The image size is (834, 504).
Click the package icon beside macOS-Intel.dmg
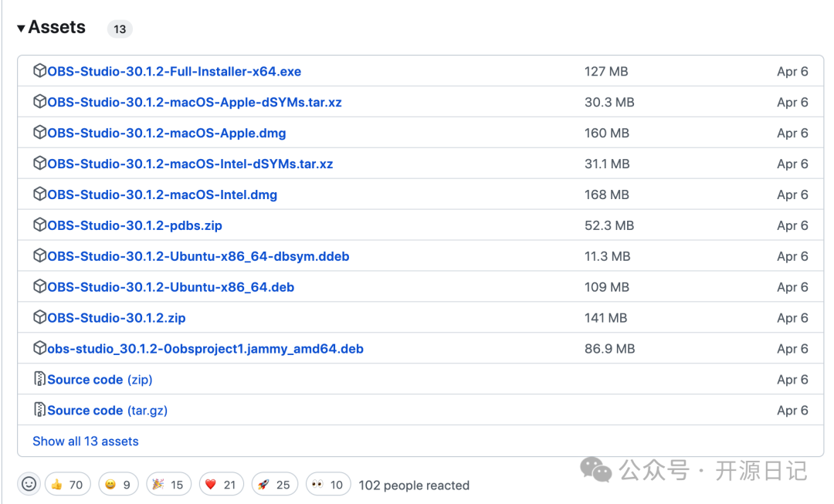[40, 194]
